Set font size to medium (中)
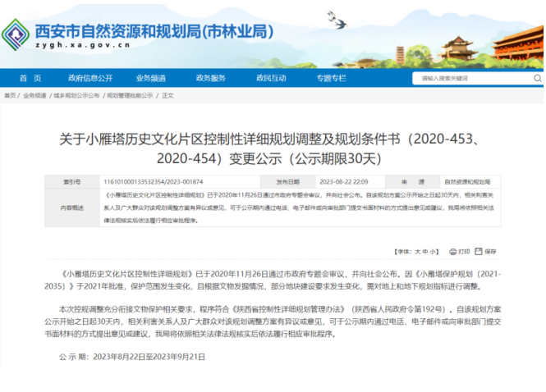 pos(424,250)
